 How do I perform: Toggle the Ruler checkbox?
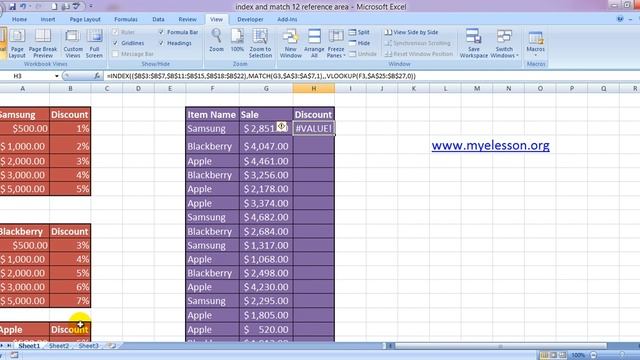point(116,32)
